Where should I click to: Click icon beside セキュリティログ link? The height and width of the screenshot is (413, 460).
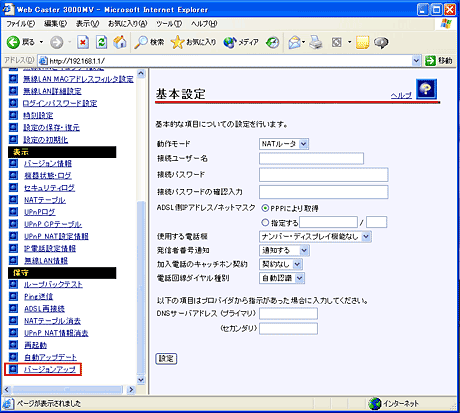13,188
